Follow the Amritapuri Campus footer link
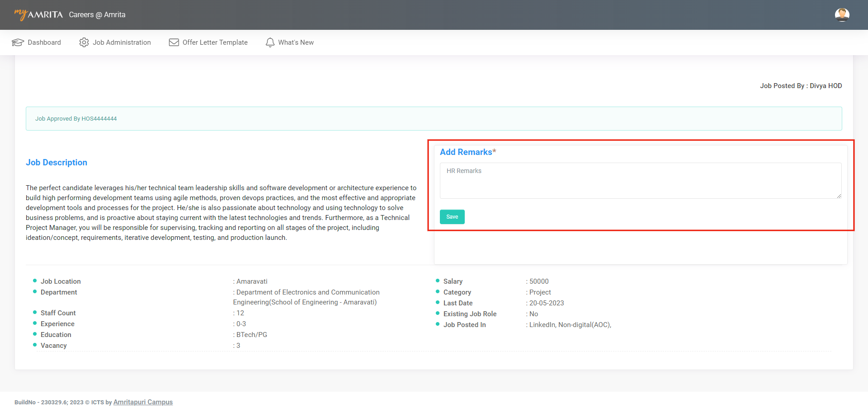The height and width of the screenshot is (412, 868). (x=143, y=402)
